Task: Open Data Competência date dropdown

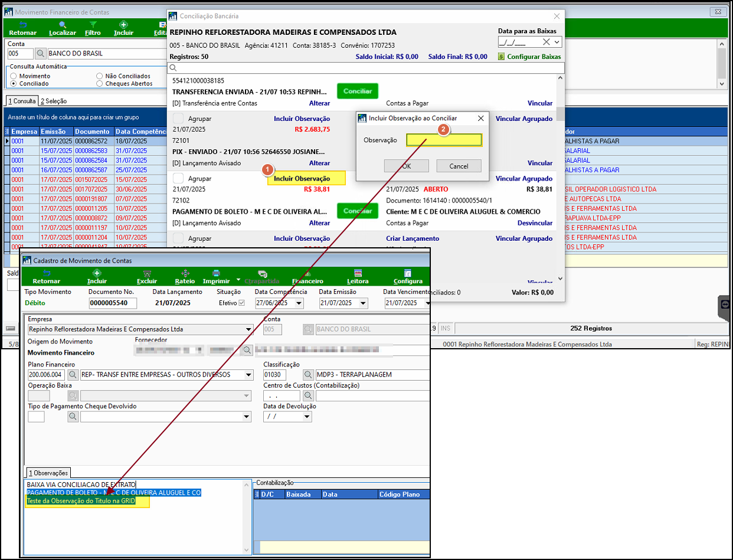Action: [x=299, y=303]
